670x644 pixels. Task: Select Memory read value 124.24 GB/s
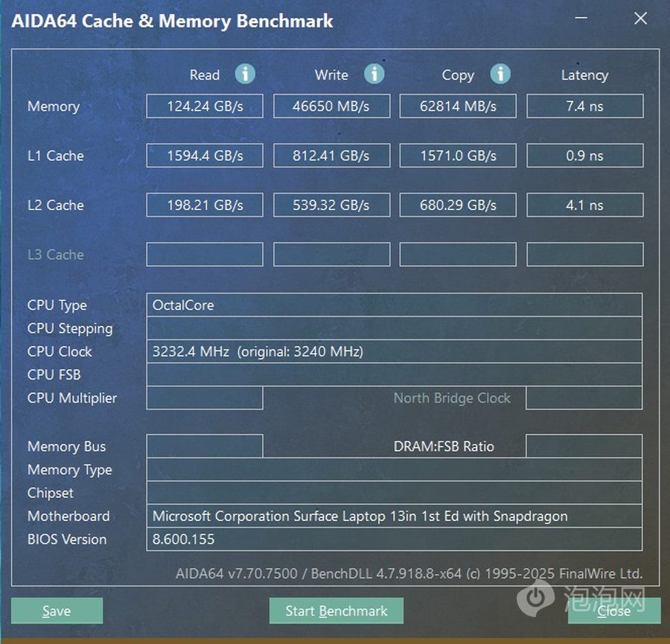pyautogui.click(x=205, y=106)
